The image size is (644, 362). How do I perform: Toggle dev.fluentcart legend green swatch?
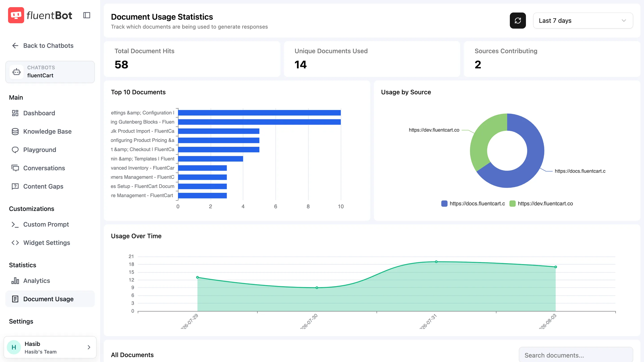pyautogui.click(x=512, y=203)
